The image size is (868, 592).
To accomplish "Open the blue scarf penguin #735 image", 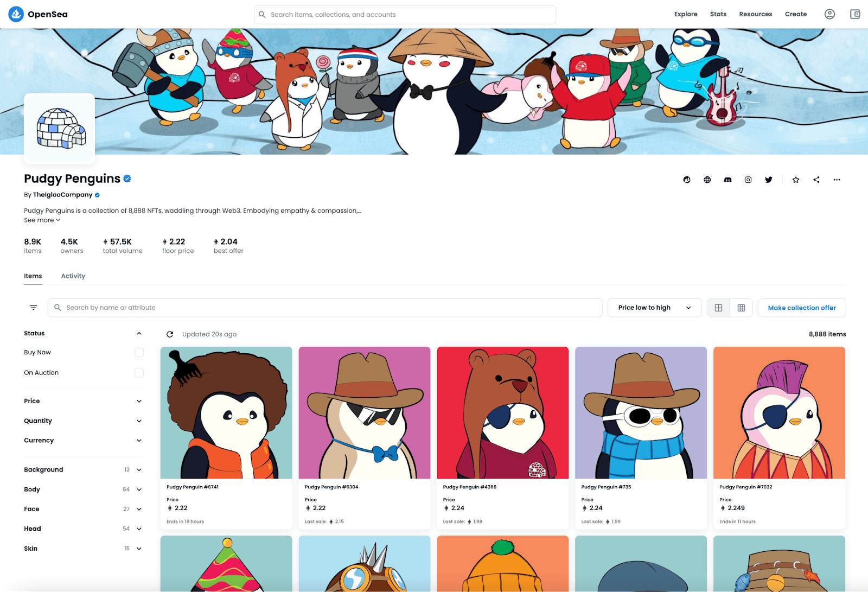I will [x=641, y=413].
